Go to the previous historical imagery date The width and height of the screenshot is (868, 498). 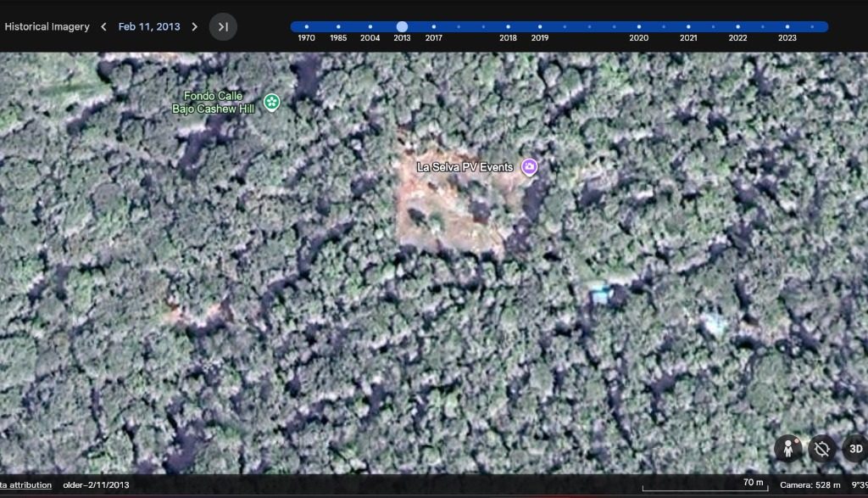pyautogui.click(x=103, y=27)
